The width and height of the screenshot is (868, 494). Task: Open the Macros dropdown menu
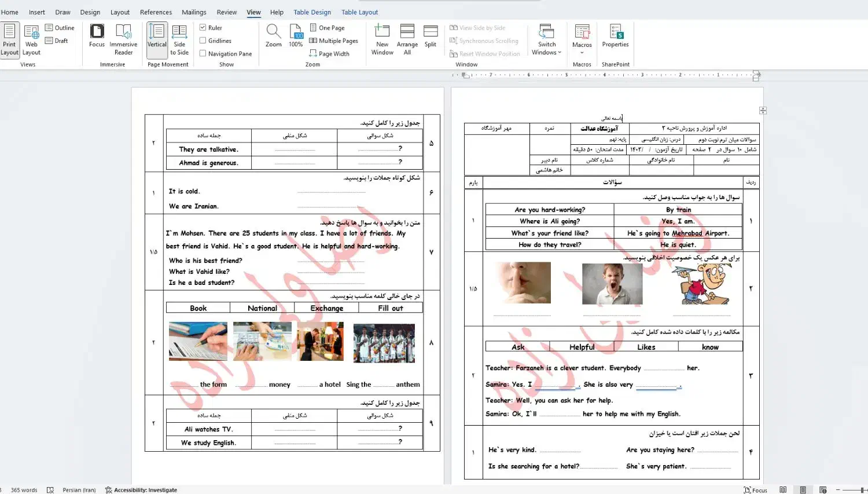pyautogui.click(x=582, y=39)
